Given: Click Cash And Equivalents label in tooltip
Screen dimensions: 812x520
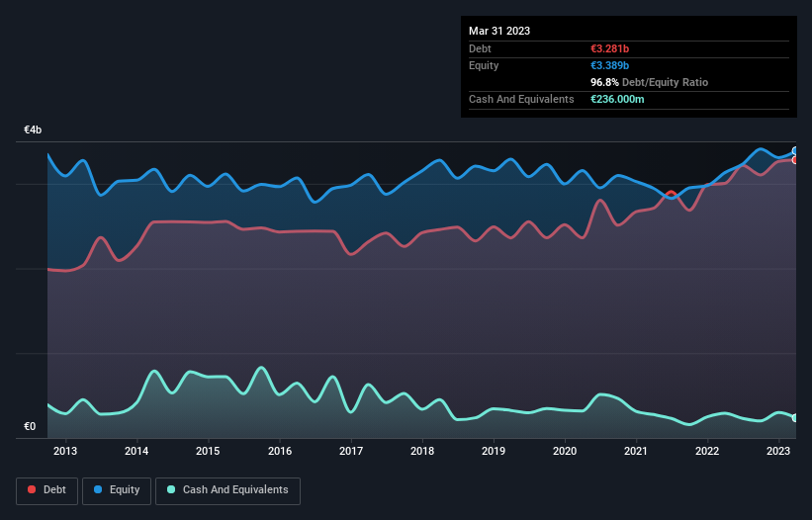Looking at the screenshot, I should tap(521, 99).
